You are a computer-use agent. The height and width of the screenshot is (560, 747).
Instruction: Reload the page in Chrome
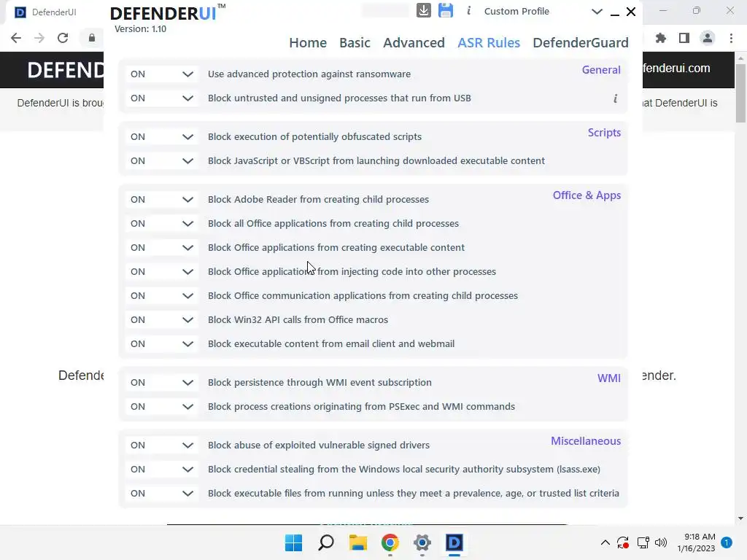pyautogui.click(x=63, y=38)
